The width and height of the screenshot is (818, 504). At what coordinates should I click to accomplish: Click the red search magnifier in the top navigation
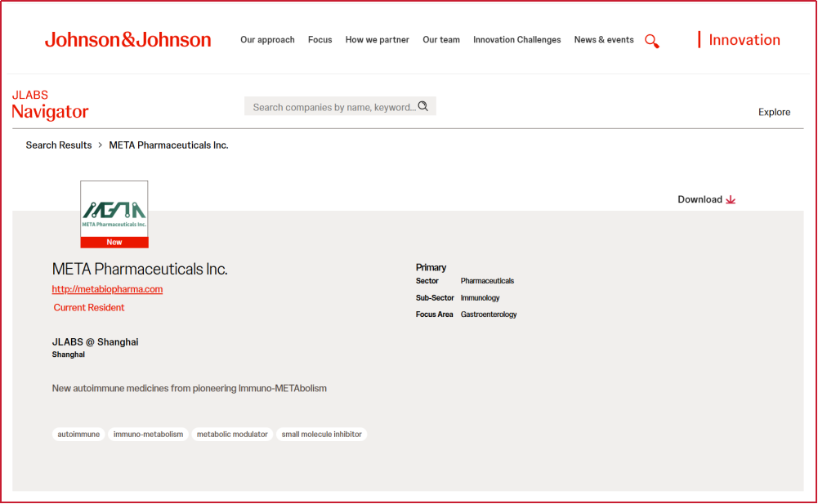tap(651, 41)
